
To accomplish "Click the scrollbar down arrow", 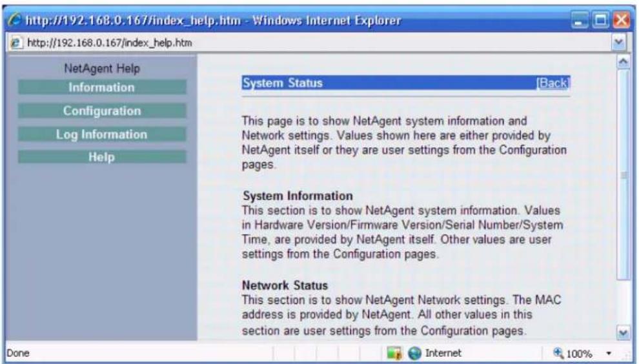I will click(x=623, y=333).
